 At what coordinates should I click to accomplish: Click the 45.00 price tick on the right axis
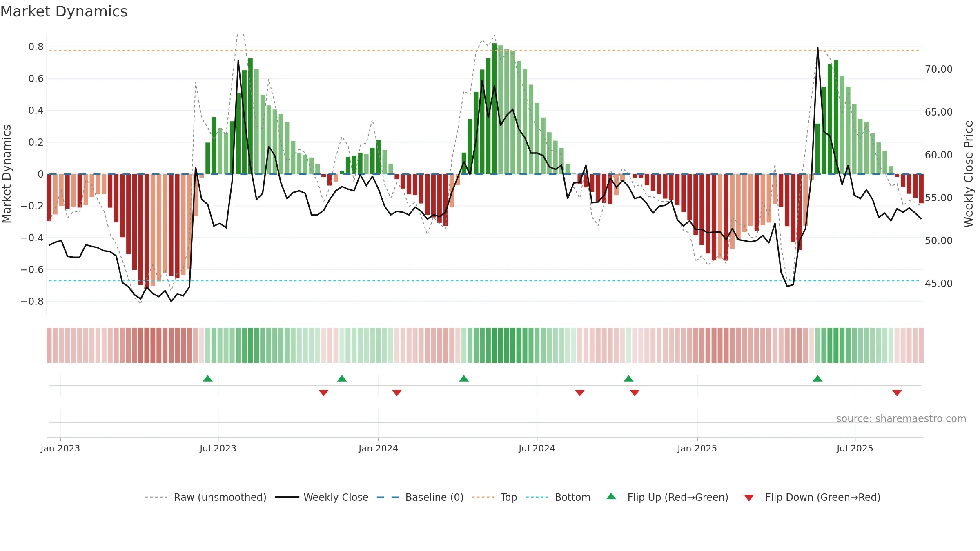click(939, 284)
